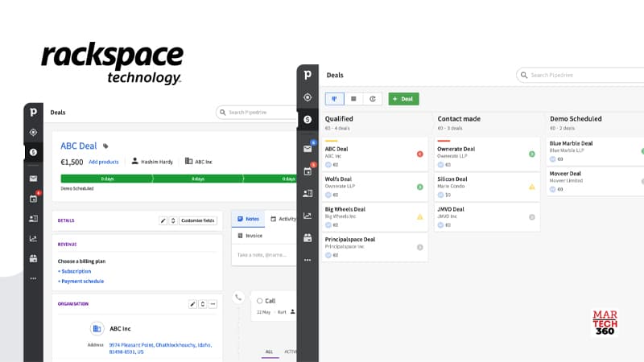Click Big Wheels Deal warning triangle icon
The height and width of the screenshot is (362, 644).
pyautogui.click(x=419, y=216)
